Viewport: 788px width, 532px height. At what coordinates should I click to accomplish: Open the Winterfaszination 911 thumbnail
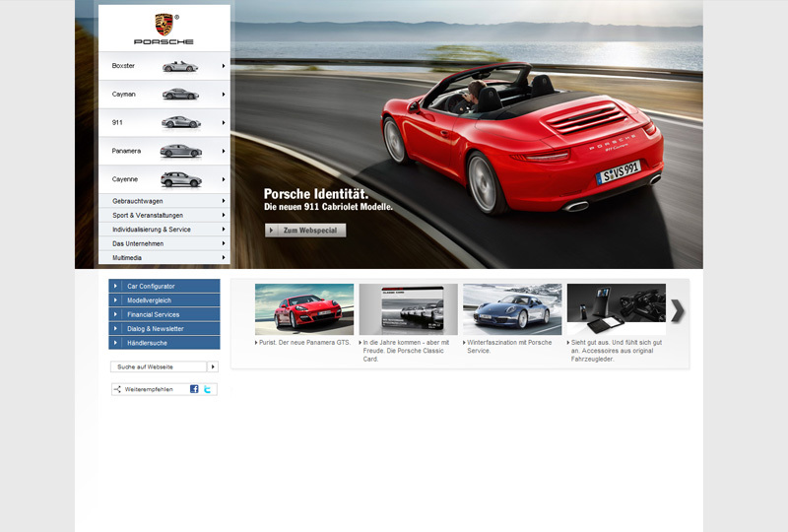coord(512,309)
